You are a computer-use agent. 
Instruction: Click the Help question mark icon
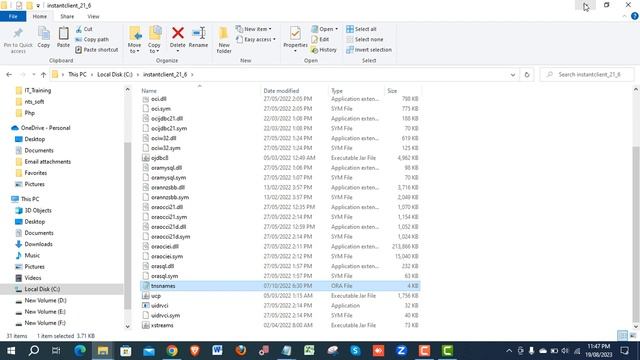634,16
